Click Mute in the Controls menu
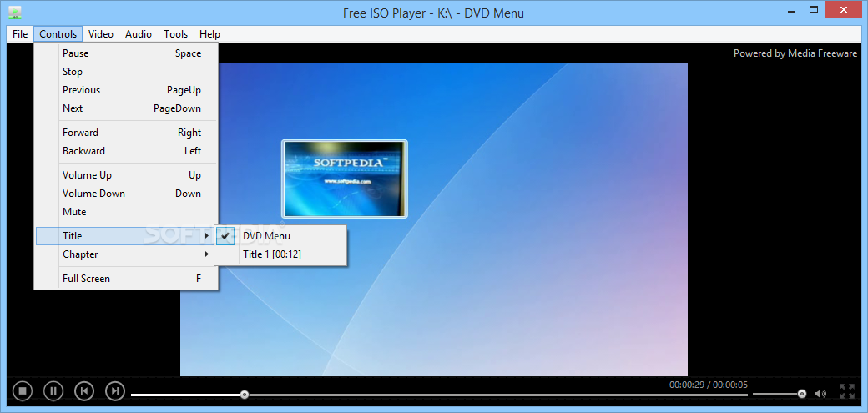The height and width of the screenshot is (413, 868). point(126,211)
